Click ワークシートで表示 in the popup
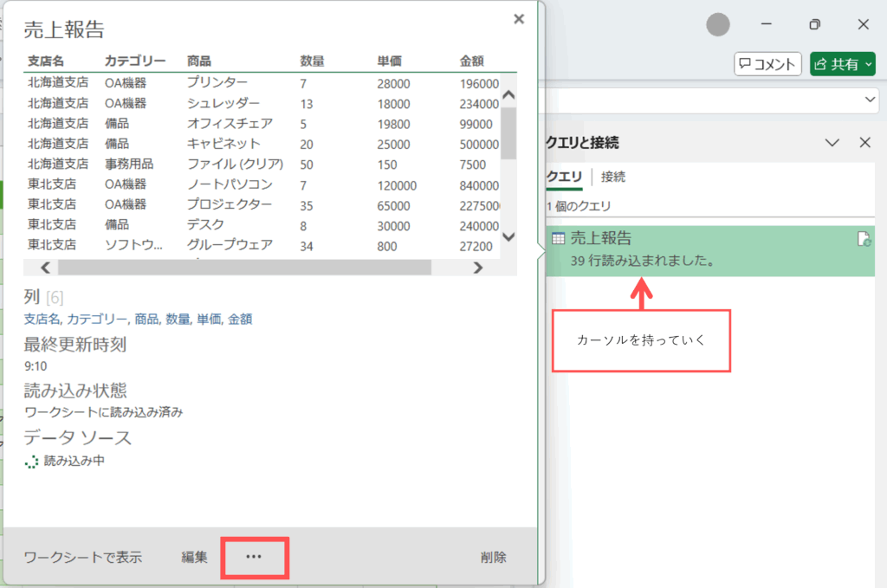The image size is (887, 588). click(83, 558)
